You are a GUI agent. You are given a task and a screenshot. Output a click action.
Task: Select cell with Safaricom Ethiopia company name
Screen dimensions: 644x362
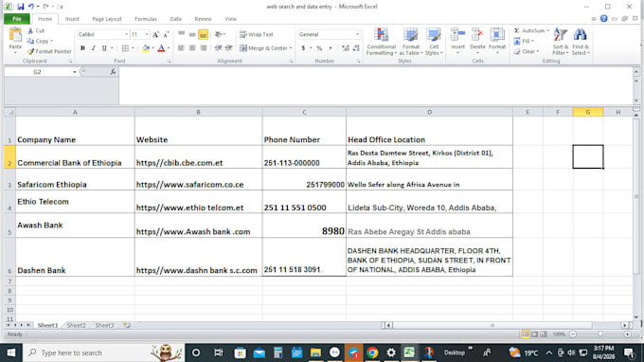(x=75, y=179)
